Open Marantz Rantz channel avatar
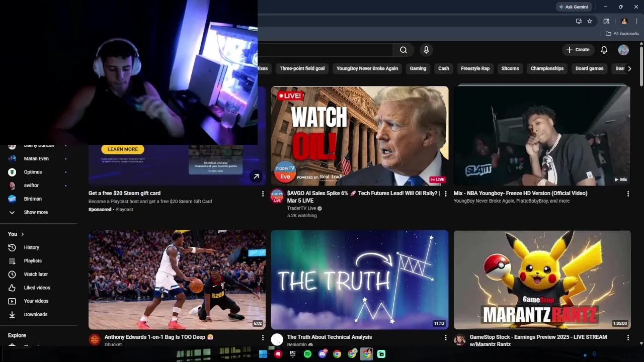 460,340
